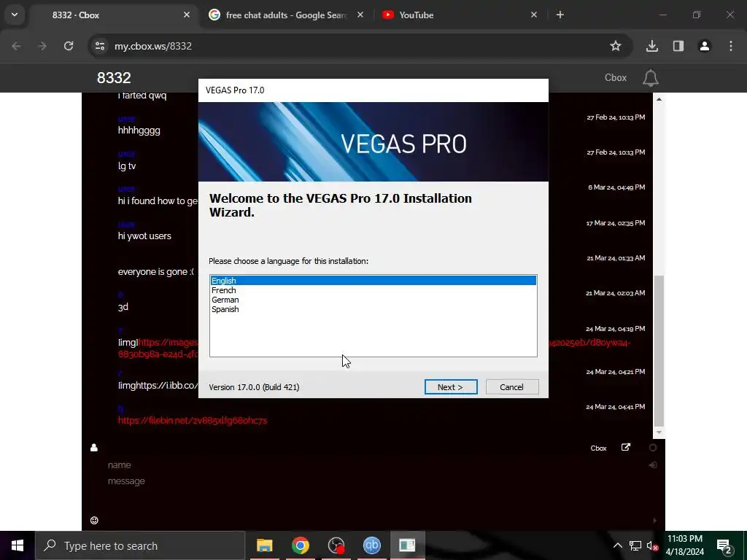Open the emoji smiley picker
The height and width of the screenshot is (560, 747).
(94, 520)
